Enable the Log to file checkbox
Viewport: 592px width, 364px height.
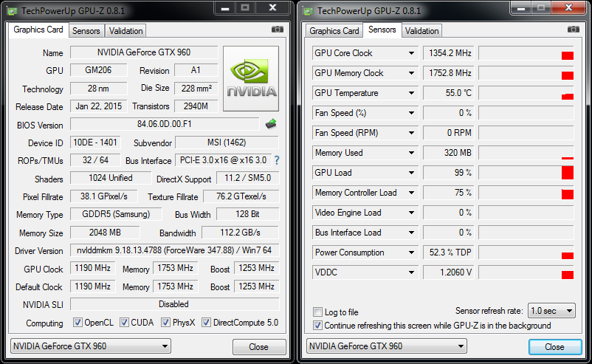pyautogui.click(x=318, y=312)
